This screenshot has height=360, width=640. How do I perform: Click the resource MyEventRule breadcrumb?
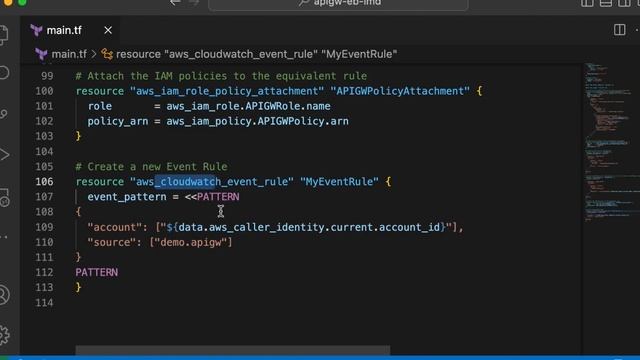point(256,54)
